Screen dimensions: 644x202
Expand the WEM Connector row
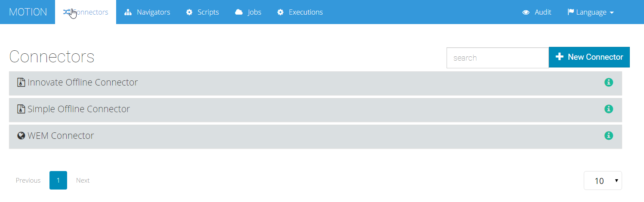coord(315,136)
